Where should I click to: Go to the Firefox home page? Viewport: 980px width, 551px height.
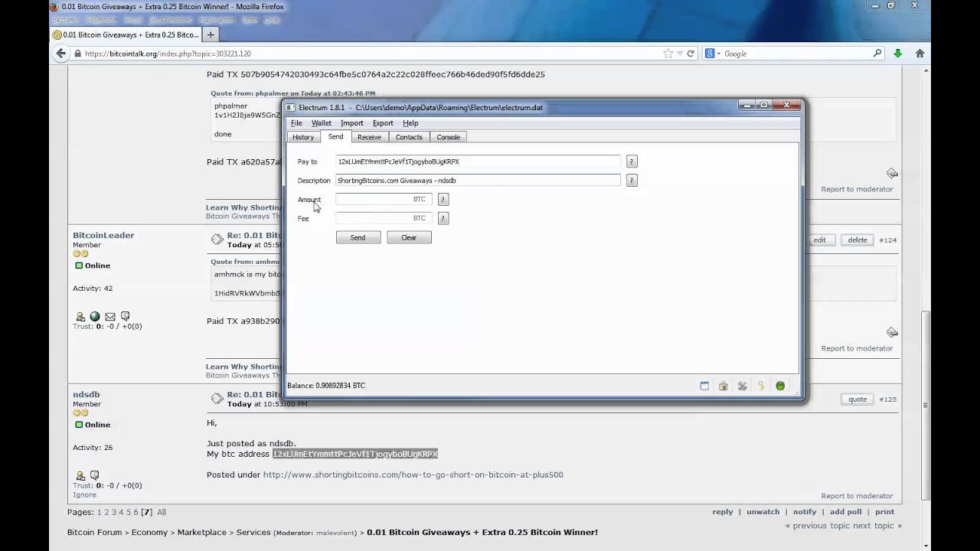coord(920,54)
